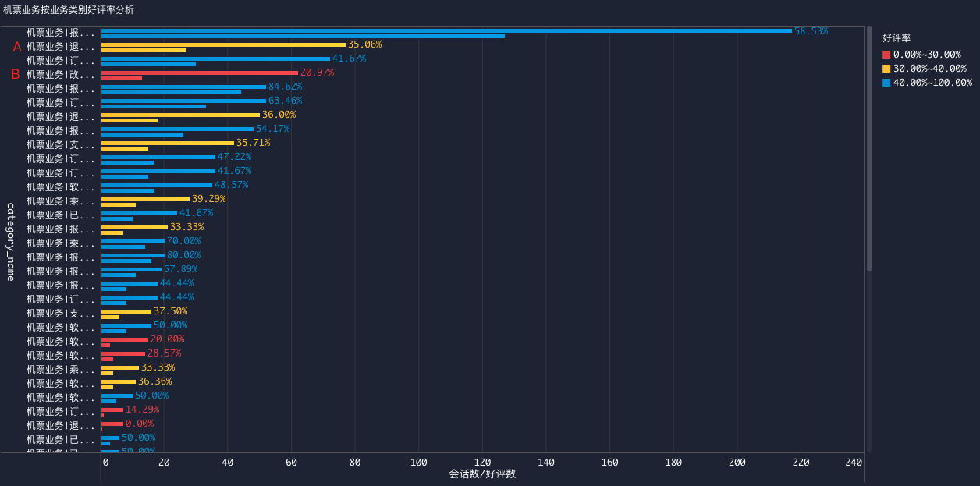Click the 会话数/好评数 x-axis title
This screenshot has height=486, width=980.
point(482,474)
